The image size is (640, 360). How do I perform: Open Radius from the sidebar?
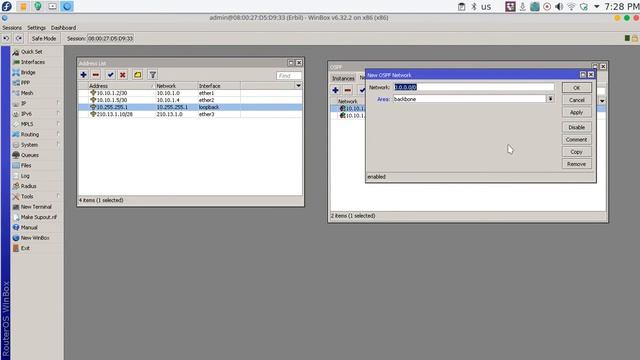coord(28,186)
